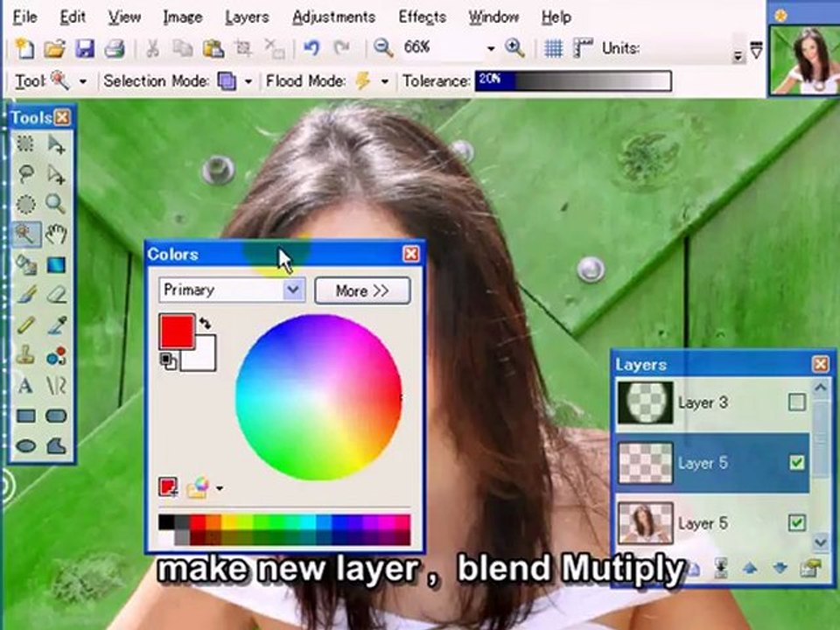Click the Print toolbar icon

(114, 49)
